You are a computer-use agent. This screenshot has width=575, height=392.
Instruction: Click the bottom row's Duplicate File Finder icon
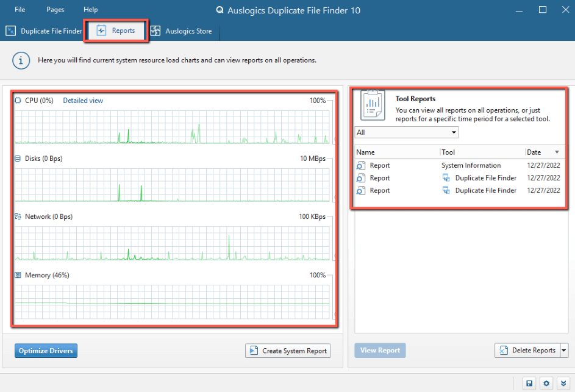[446, 190]
